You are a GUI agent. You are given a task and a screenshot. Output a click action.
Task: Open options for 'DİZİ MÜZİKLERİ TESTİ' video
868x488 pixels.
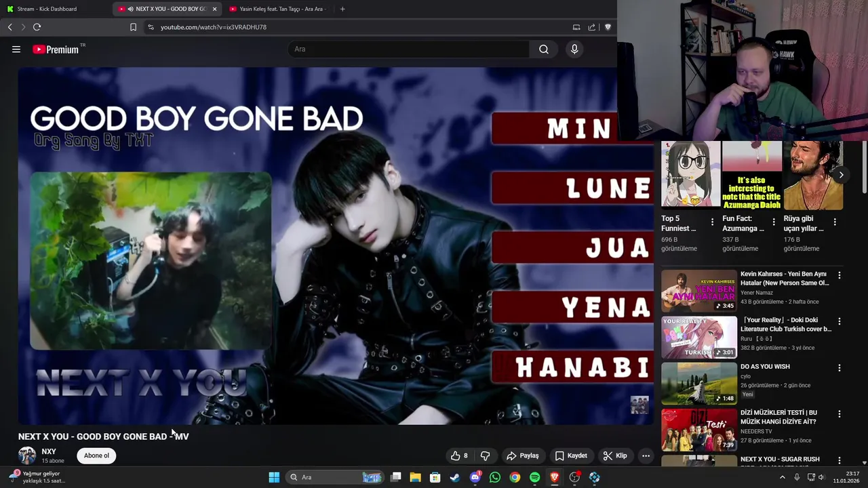click(x=840, y=413)
